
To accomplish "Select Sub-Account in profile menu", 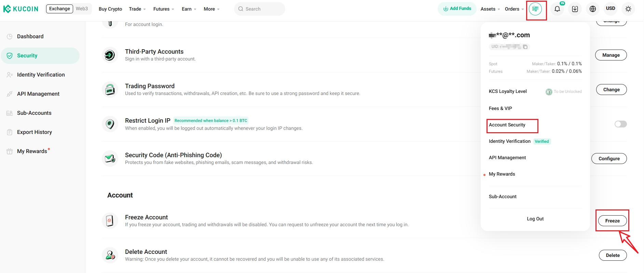I will coord(503,196).
